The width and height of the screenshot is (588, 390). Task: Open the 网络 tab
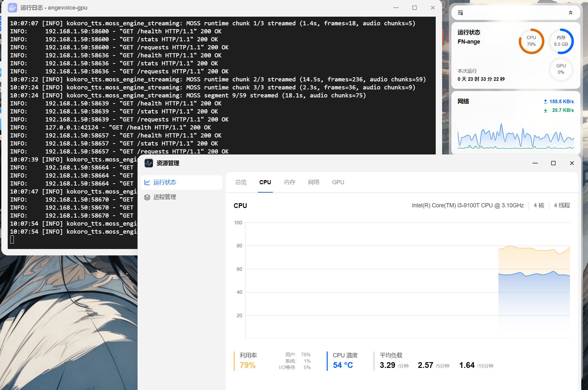pos(314,182)
